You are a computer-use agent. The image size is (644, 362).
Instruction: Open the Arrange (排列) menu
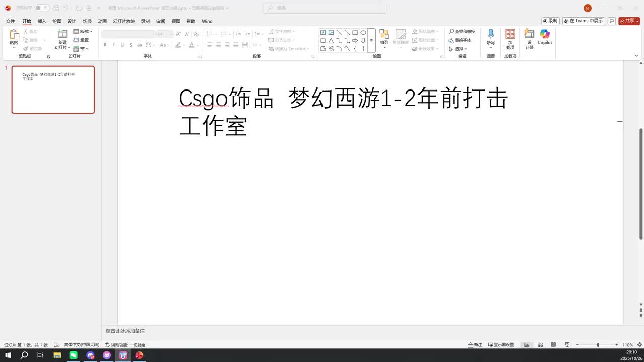tap(384, 38)
